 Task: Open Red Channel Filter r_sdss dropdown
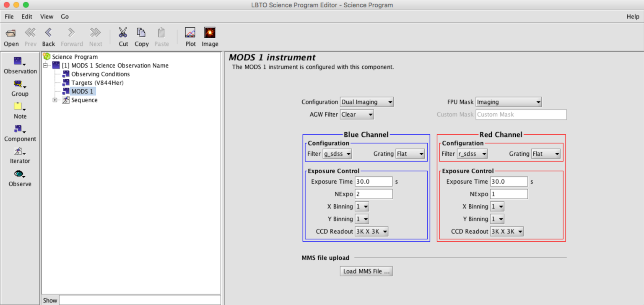pos(472,154)
